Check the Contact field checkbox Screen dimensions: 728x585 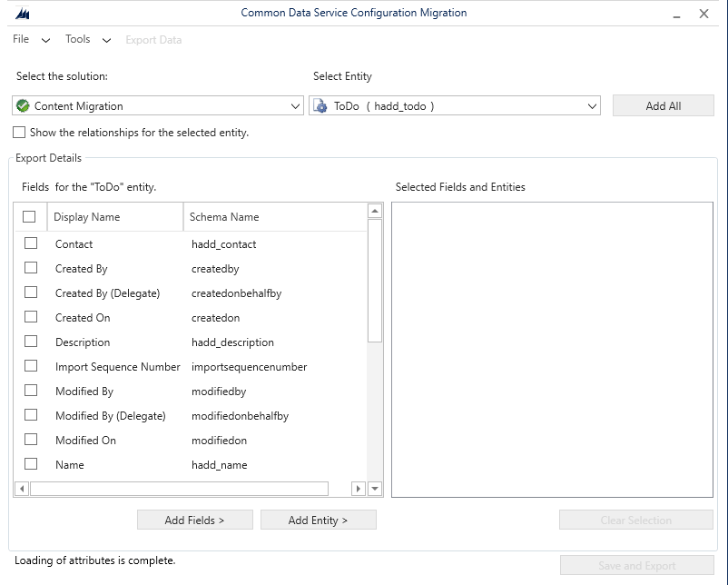point(31,243)
